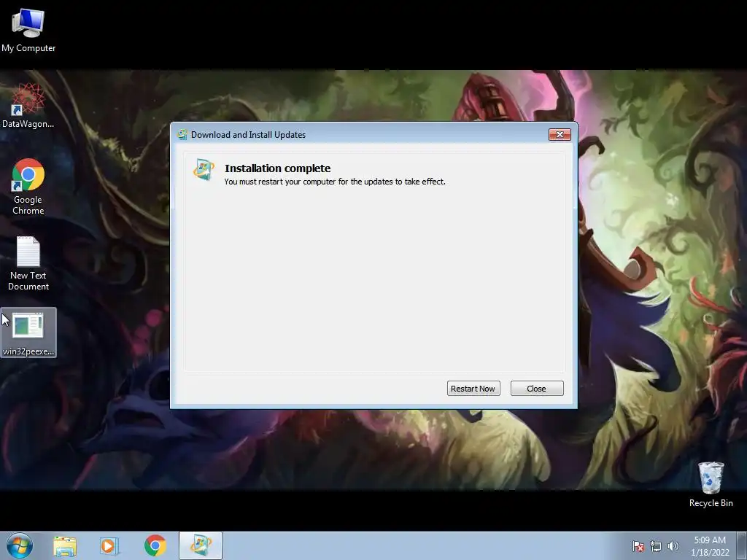Close dialog with red X button
747x560 pixels.
tap(560, 135)
